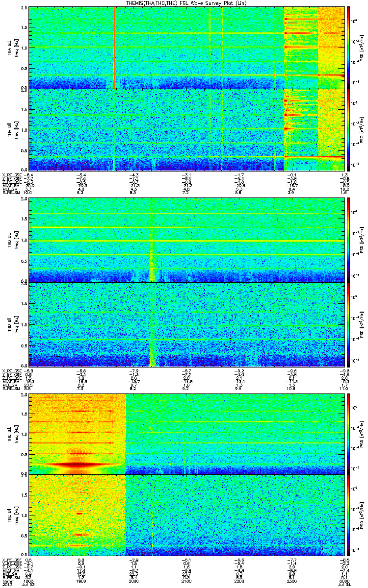The width and height of the screenshot is (368, 588).
Task: Click the vertical red spike in THA BL spectrogram
Action: [x=113, y=48]
